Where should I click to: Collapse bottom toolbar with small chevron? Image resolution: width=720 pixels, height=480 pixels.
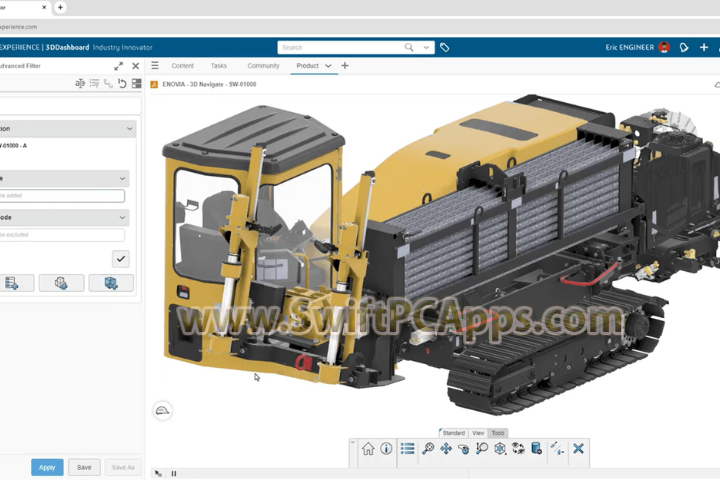pyautogui.click(x=353, y=442)
